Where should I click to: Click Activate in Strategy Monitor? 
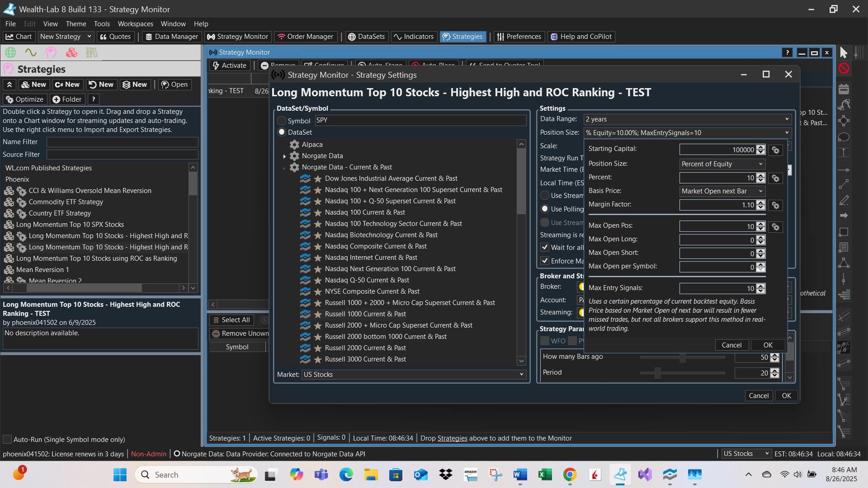point(230,66)
